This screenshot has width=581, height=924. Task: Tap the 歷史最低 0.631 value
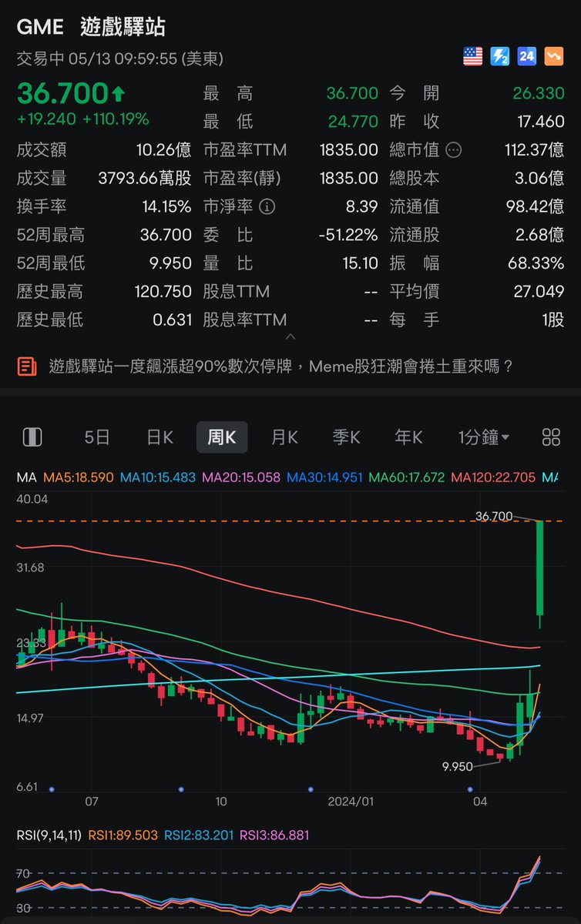click(x=173, y=320)
